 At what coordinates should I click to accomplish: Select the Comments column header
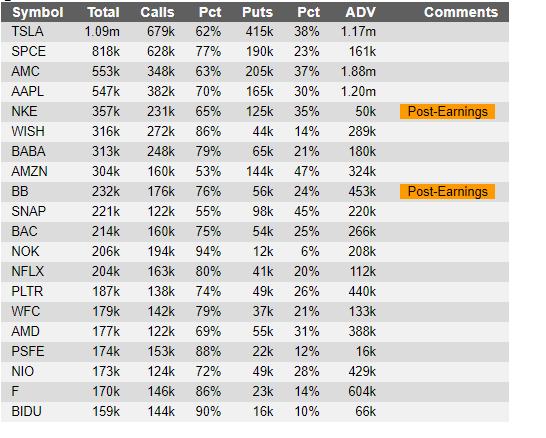pos(461,13)
